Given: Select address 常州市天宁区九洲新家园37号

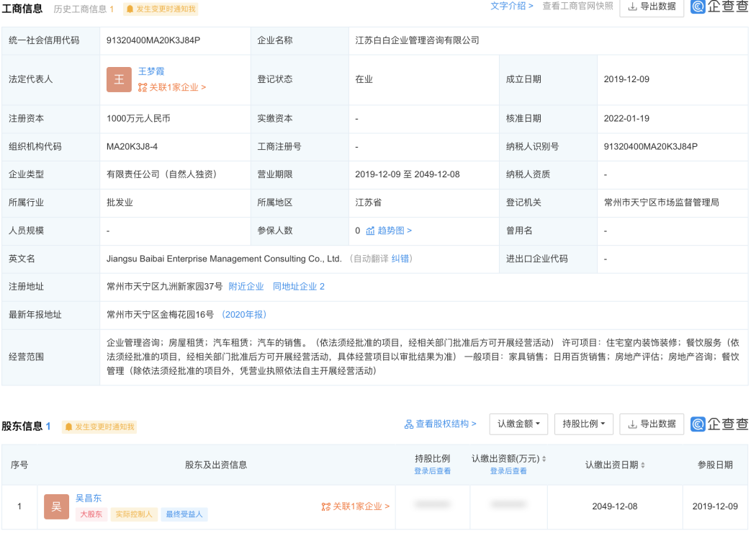Looking at the screenshot, I should pyautogui.click(x=164, y=287).
